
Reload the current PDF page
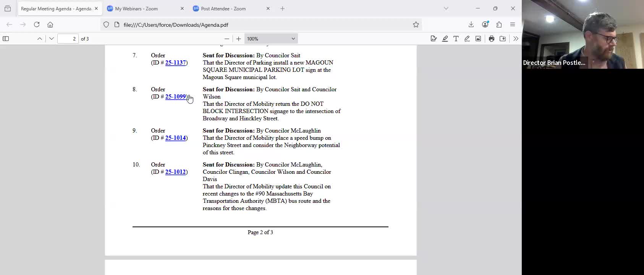[37, 24]
